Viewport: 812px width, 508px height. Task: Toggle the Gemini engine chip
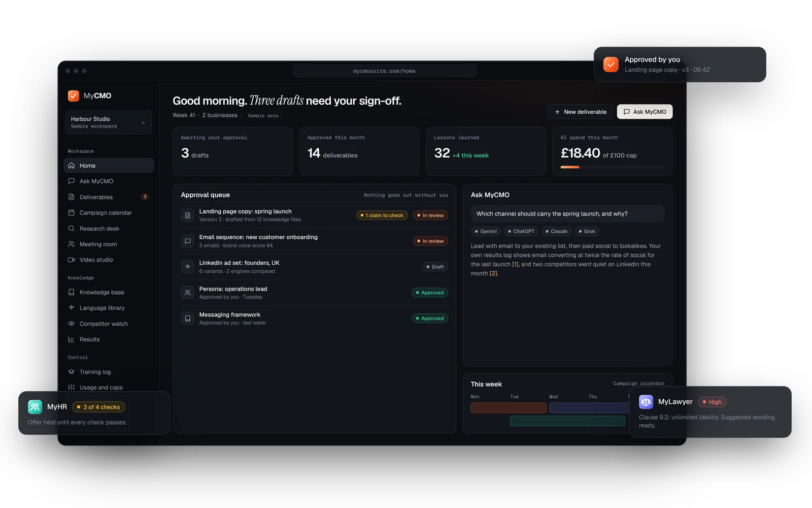(x=486, y=231)
